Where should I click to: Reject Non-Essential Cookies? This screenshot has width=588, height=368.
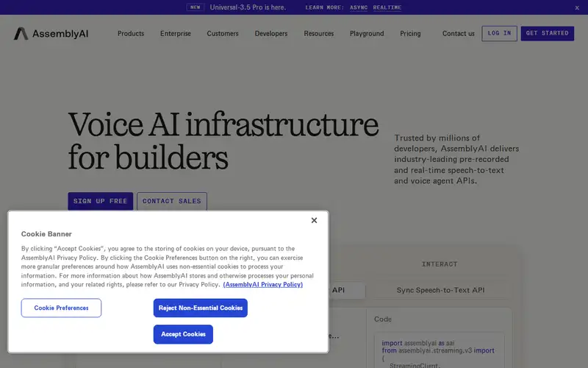(x=200, y=308)
